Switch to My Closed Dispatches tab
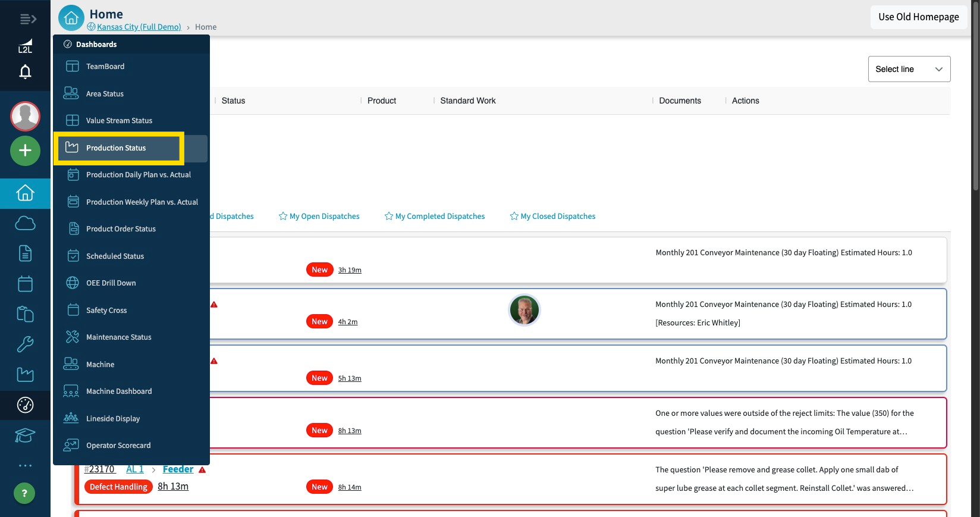The height and width of the screenshot is (517, 980). [552, 216]
